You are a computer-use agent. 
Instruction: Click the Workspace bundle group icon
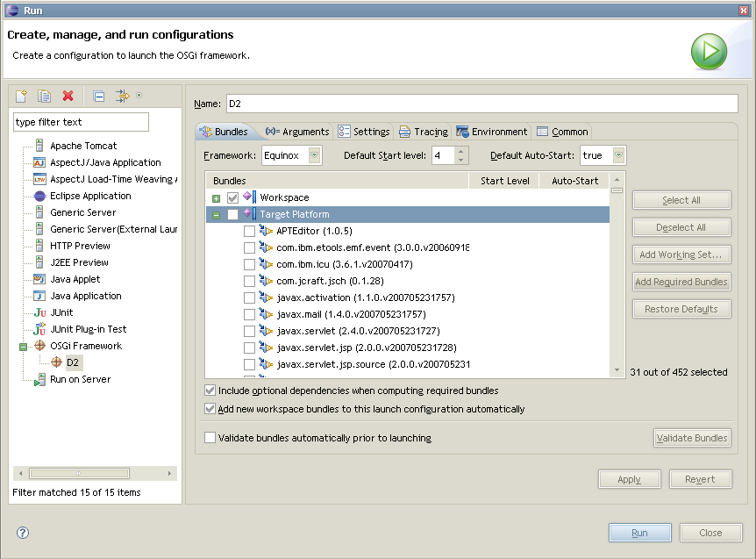point(250,197)
